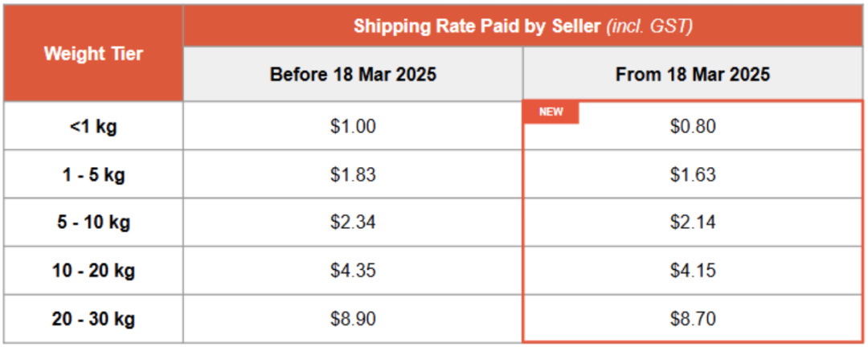Viewport: 868px width, 347px height.
Task: Click the $0.80 new rate cell
Action: coord(693,126)
